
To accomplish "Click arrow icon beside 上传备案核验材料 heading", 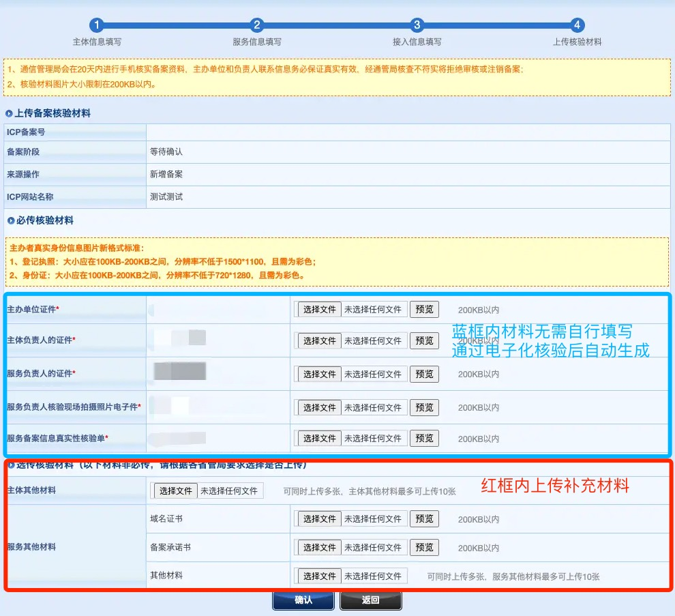I will pyautogui.click(x=9, y=114).
